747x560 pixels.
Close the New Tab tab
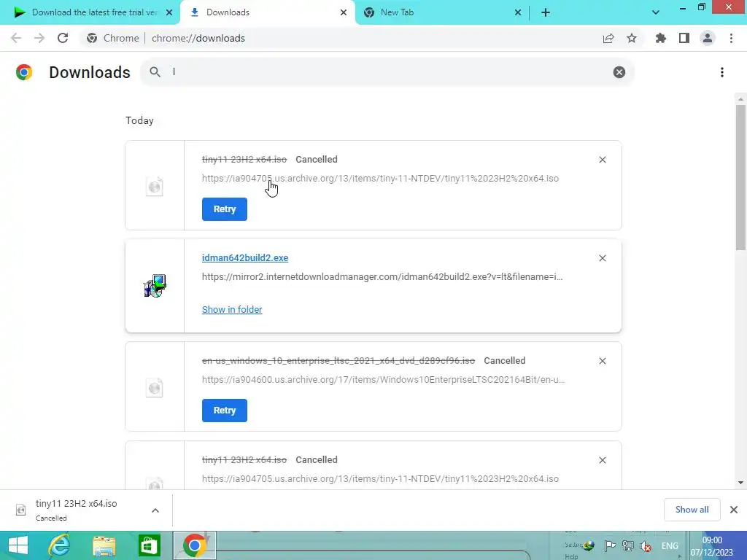click(518, 12)
